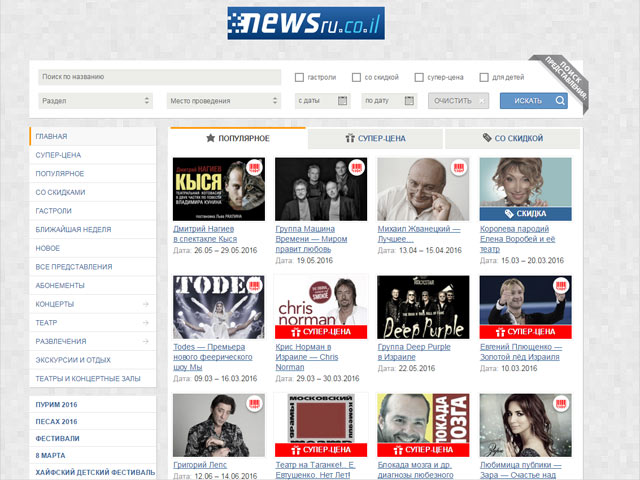Viewport: 640px width, 480px height.
Task: Open СО СКИДКАМИ in the sidebar menu
Action: pyautogui.click(x=93, y=192)
